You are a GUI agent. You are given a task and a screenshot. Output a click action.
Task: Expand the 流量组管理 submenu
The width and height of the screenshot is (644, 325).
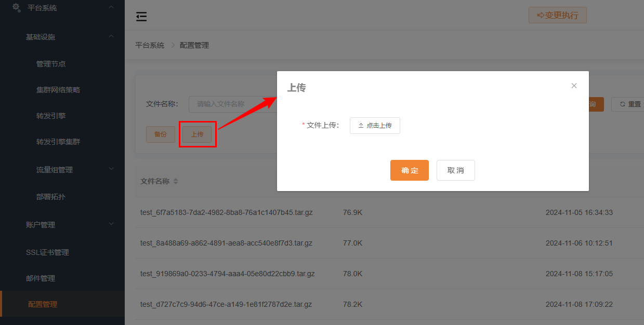(x=111, y=169)
